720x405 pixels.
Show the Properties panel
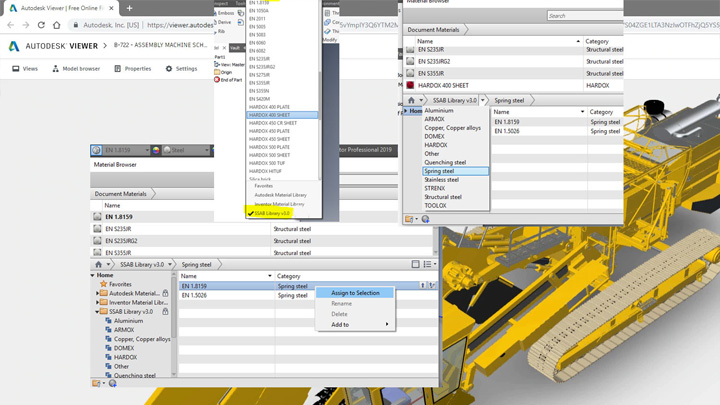[x=132, y=68]
